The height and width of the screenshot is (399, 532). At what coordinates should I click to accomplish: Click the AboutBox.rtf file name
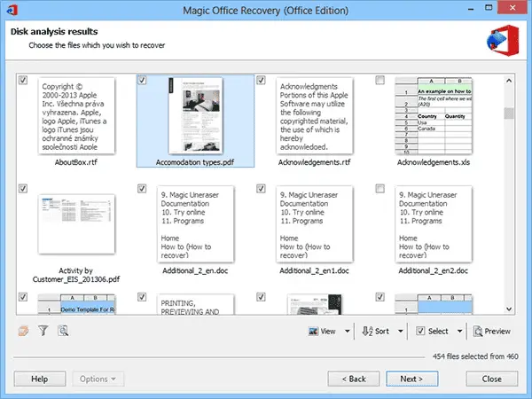pos(76,162)
